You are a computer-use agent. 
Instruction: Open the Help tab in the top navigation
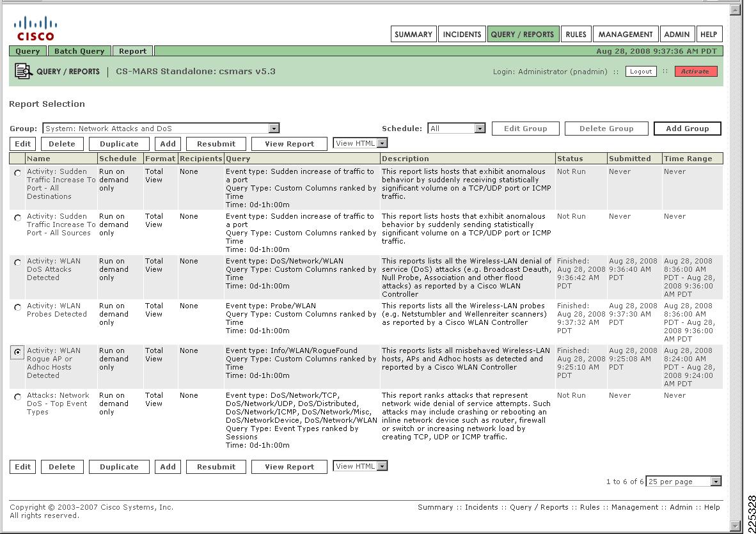point(709,35)
